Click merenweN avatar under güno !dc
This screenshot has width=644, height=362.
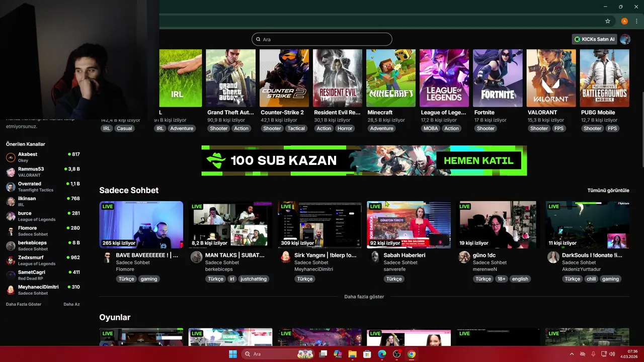(464, 257)
